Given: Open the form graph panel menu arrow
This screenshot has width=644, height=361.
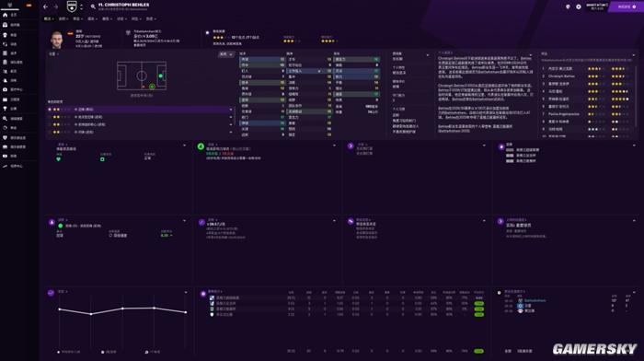Looking at the screenshot, I should (x=186, y=292).
